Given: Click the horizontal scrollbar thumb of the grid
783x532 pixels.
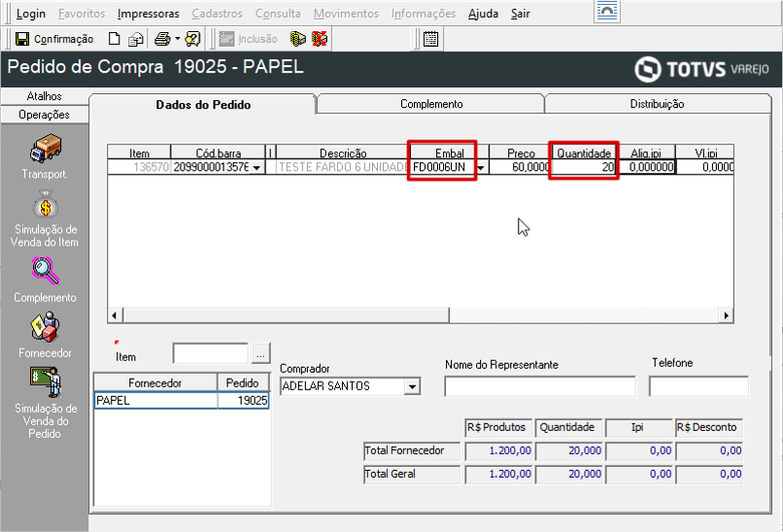Looking at the screenshot, I should (287, 315).
